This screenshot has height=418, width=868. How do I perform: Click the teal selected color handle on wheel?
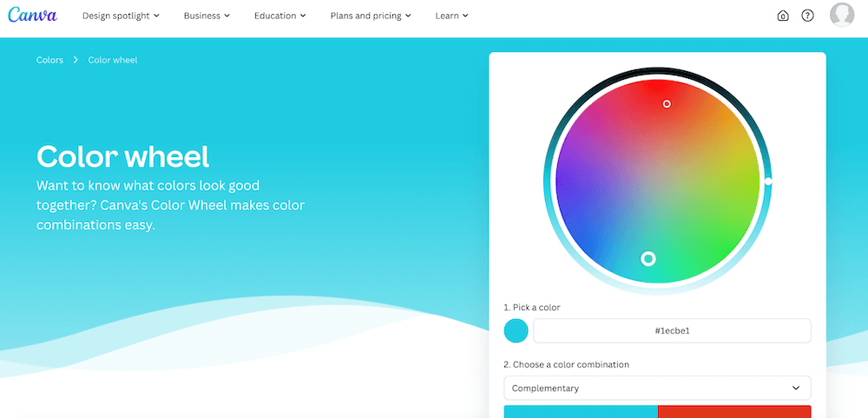click(x=648, y=258)
